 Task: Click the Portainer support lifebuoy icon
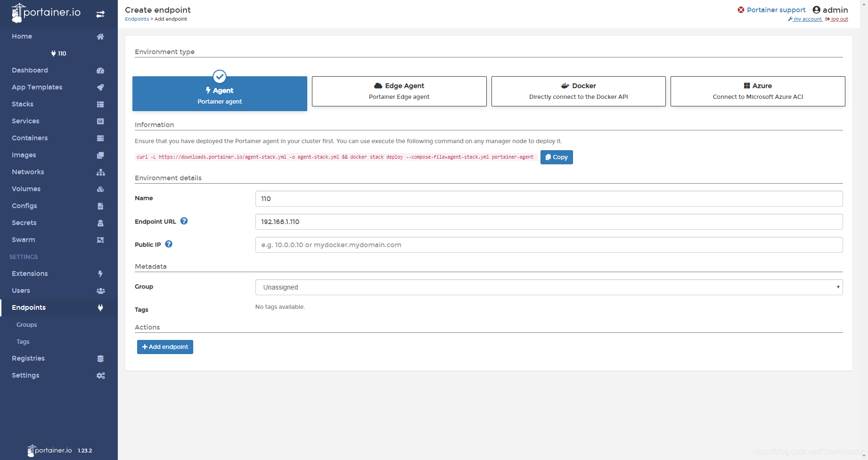[741, 10]
